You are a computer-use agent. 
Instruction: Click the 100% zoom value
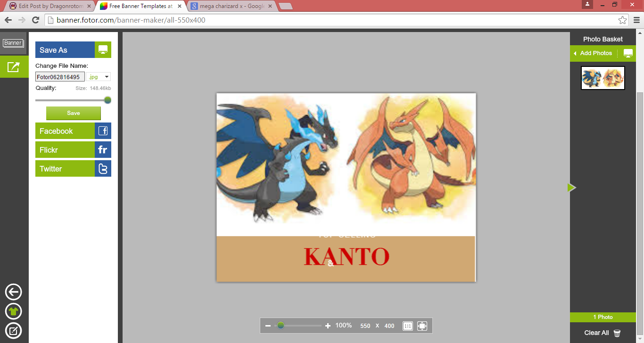(344, 326)
